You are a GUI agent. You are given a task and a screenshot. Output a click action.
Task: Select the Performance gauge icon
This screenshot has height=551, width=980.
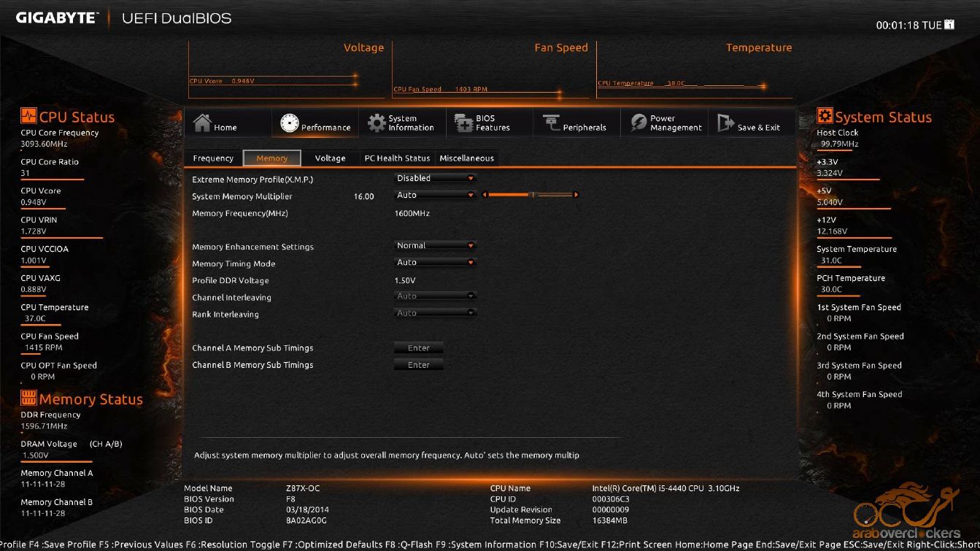point(289,123)
